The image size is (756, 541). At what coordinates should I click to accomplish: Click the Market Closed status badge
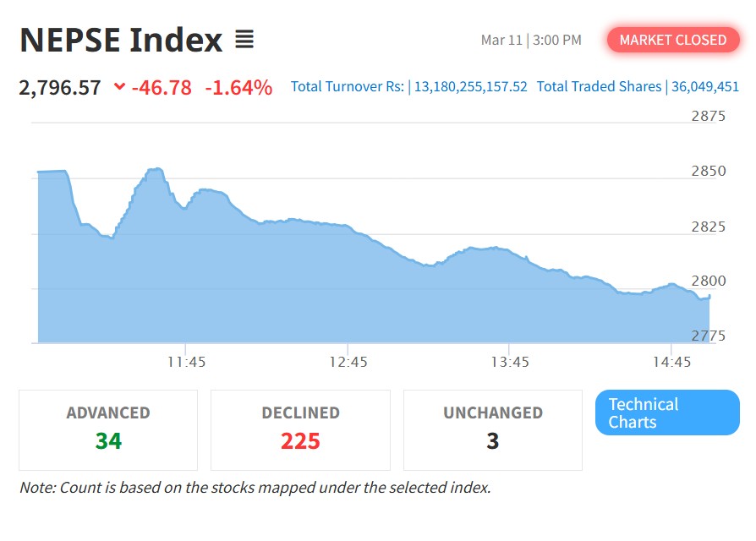(x=672, y=40)
